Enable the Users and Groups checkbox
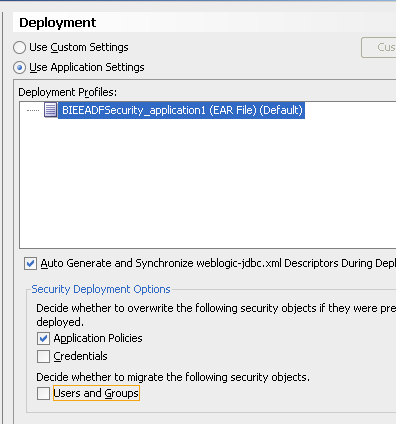Image resolution: width=396 pixels, height=424 pixels. (43, 393)
